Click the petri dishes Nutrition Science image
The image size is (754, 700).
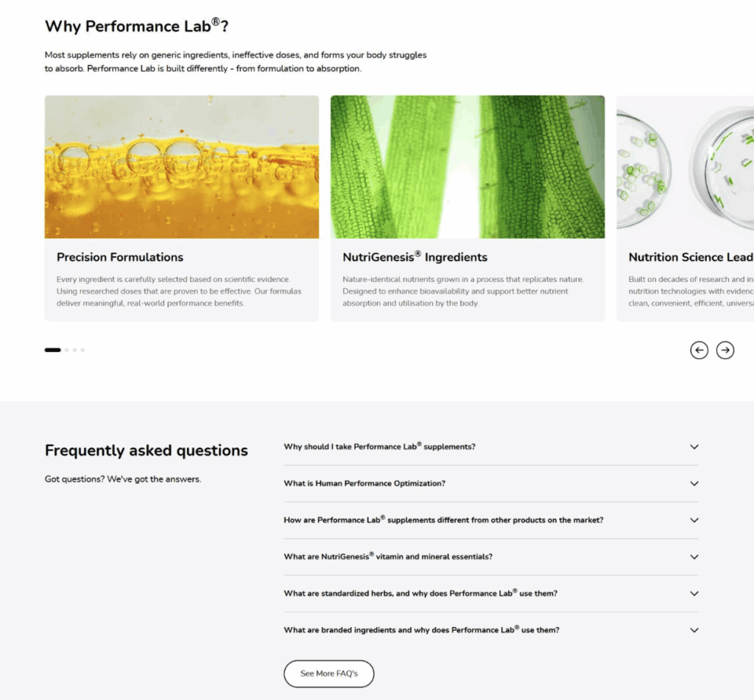tap(686, 167)
